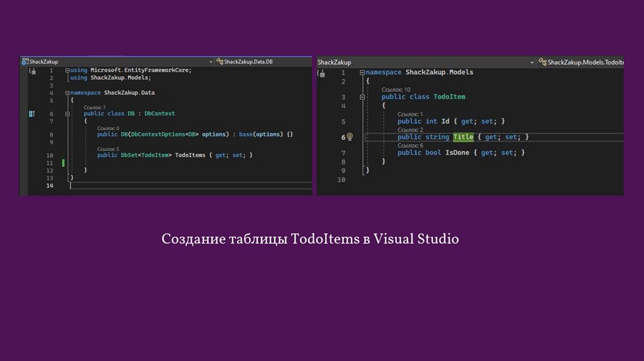Collapse the using directives block

pos(67,70)
